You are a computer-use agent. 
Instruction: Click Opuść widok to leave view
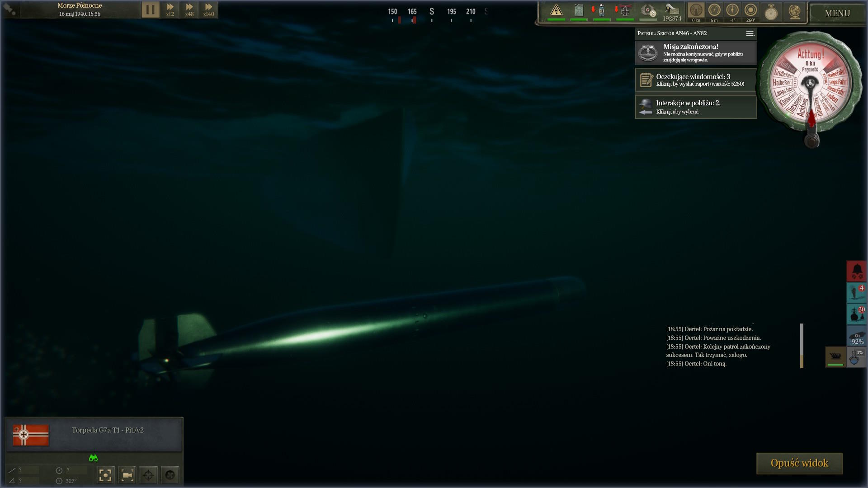click(x=799, y=463)
